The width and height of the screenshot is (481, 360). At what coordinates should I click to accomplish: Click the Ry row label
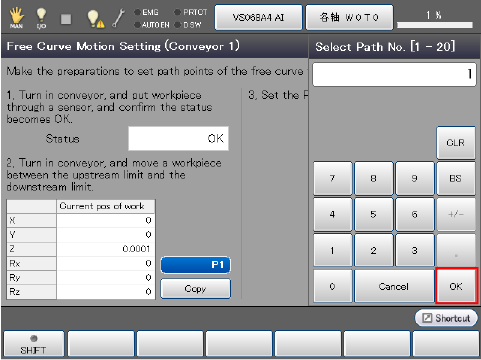click(x=31, y=278)
